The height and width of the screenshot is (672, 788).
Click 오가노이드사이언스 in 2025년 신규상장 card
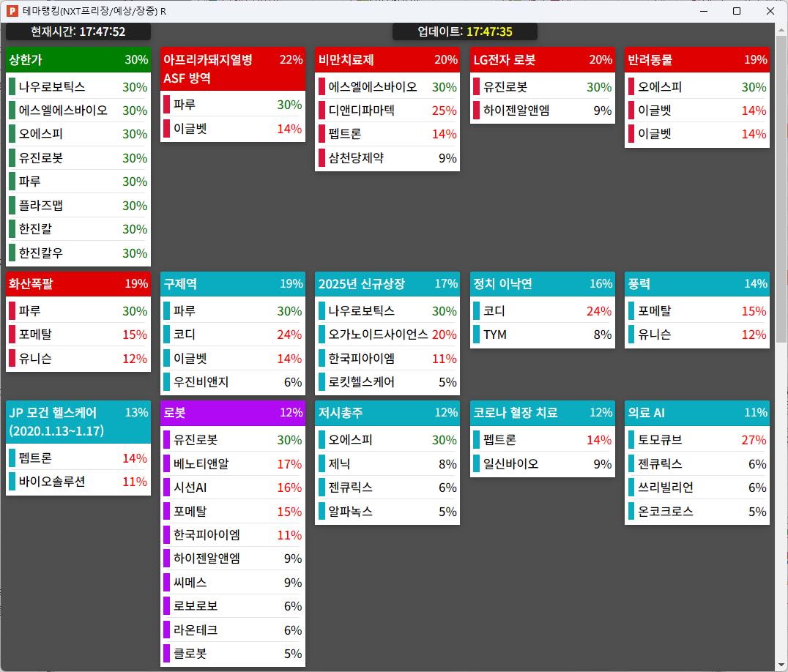click(x=387, y=335)
